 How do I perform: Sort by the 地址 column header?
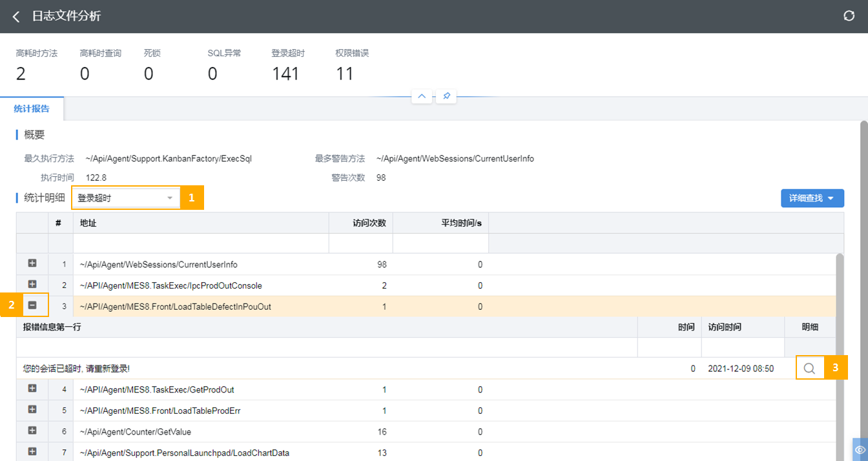click(x=201, y=223)
